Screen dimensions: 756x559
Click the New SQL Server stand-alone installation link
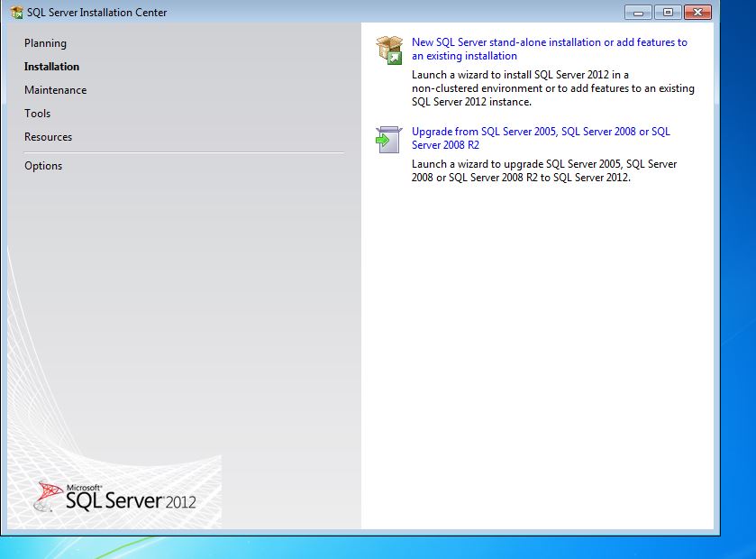click(549, 50)
